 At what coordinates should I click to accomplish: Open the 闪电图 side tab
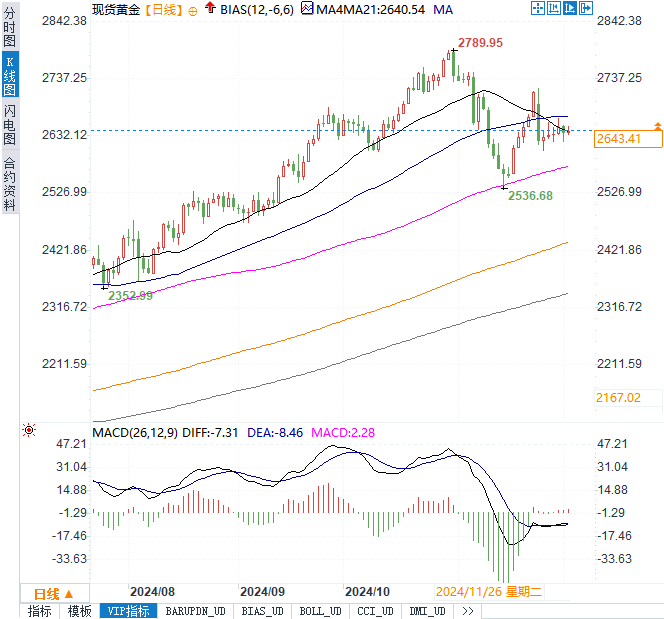tap(9, 125)
